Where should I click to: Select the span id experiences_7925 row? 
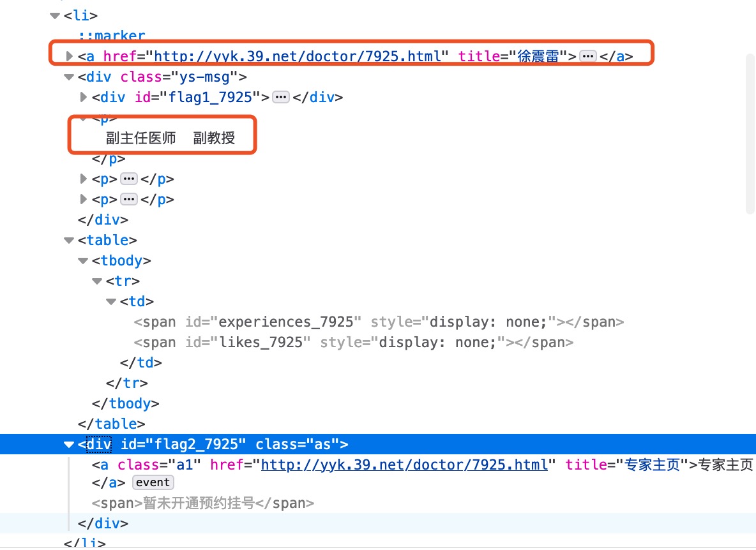tap(379, 322)
